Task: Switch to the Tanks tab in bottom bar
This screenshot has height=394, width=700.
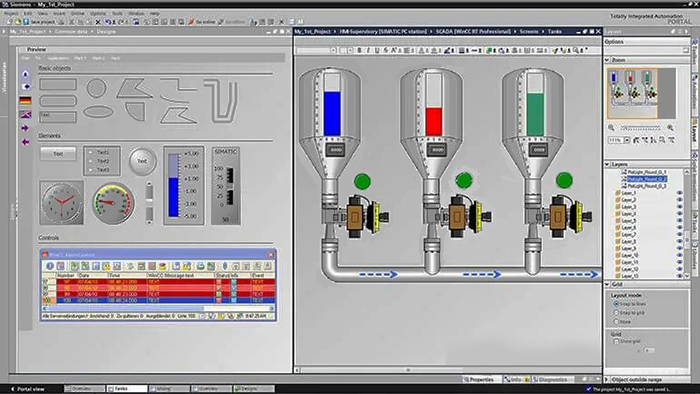Action: coord(127,389)
